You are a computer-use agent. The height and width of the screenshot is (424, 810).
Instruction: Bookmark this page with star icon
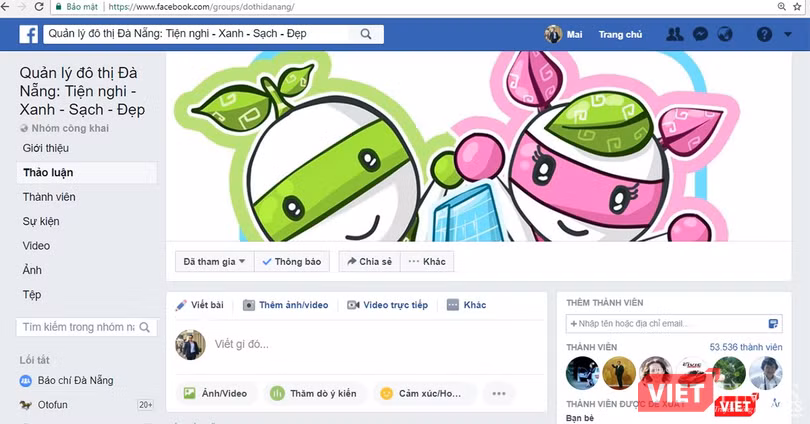[x=798, y=7]
